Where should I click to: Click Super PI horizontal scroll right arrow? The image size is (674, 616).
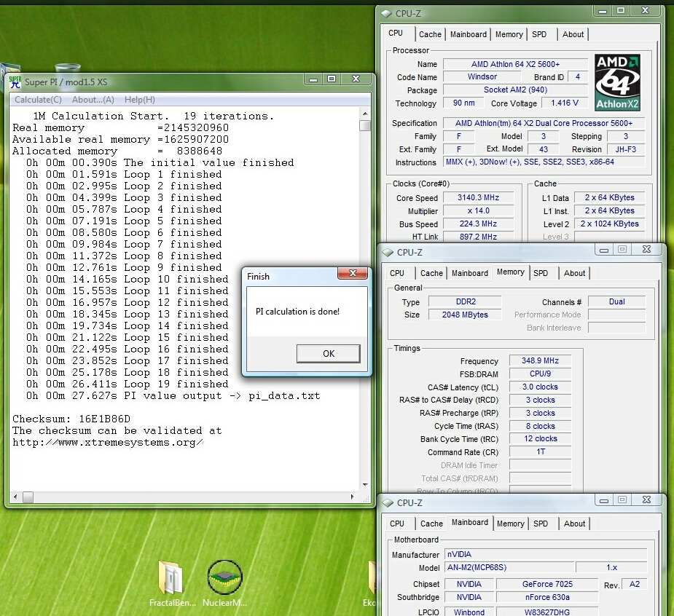coord(352,497)
